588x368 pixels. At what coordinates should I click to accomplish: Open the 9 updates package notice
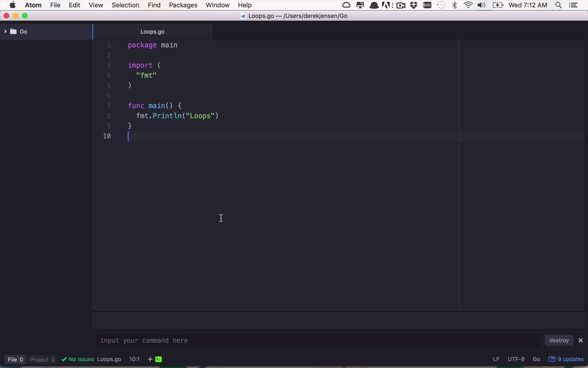click(x=566, y=359)
